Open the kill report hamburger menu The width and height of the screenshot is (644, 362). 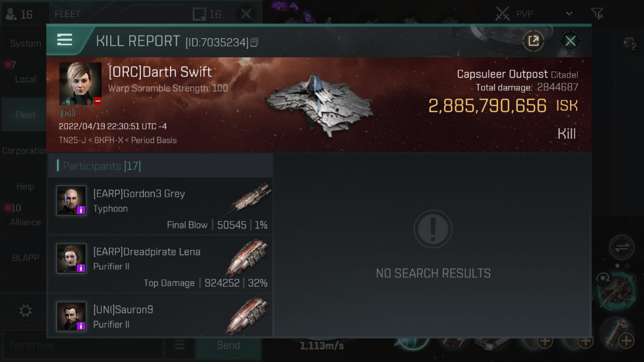(65, 40)
